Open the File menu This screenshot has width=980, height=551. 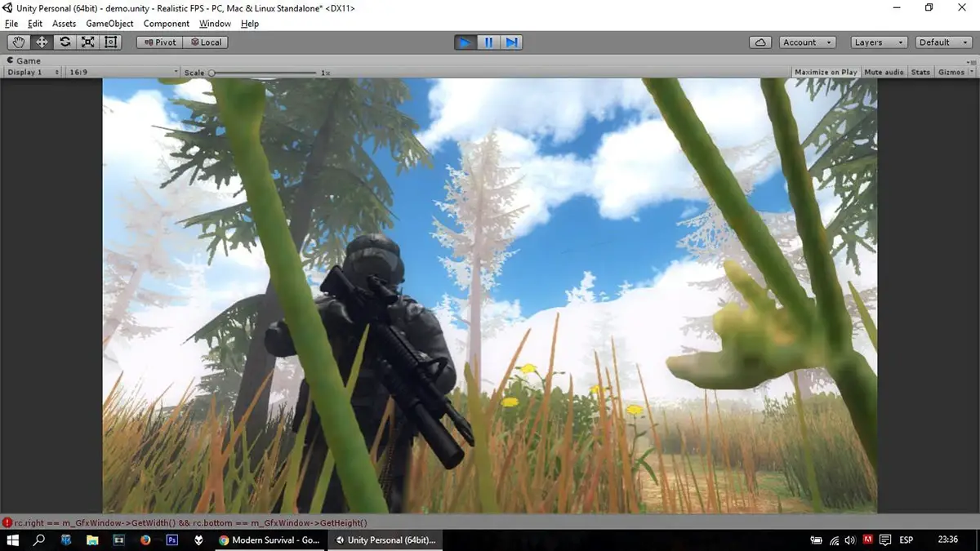(11, 24)
